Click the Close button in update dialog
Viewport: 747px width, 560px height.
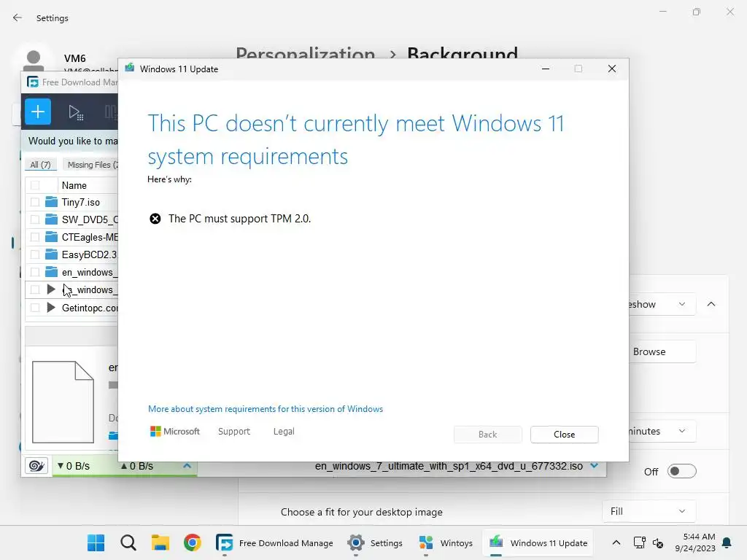(x=564, y=435)
